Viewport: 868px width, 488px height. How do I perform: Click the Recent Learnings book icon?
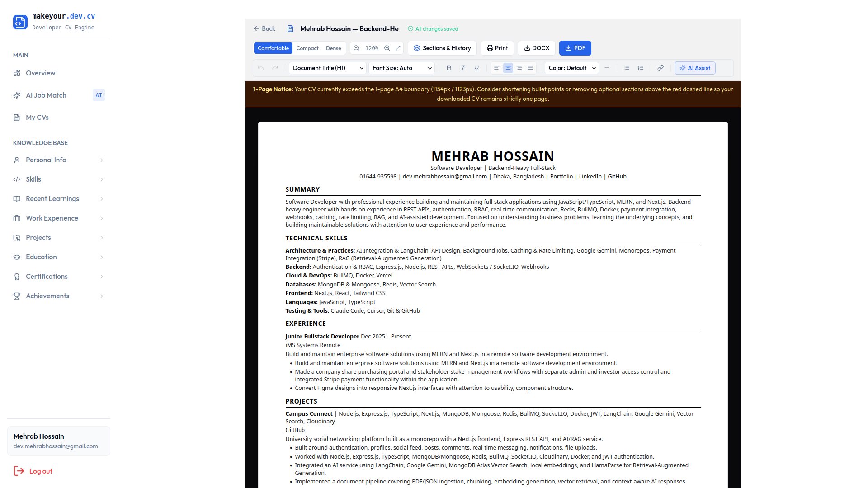pos(17,199)
